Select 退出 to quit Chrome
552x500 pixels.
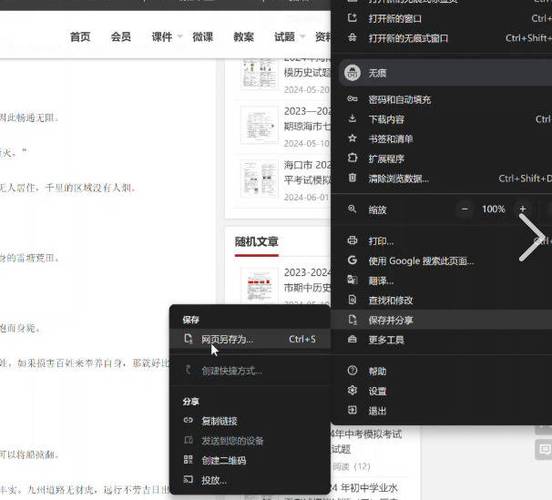pos(442,411)
